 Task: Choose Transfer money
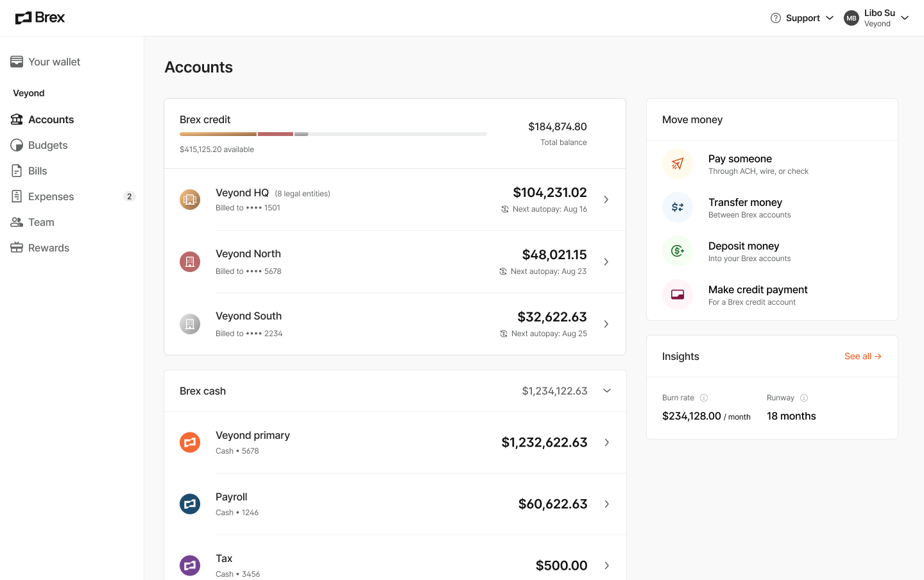tap(772, 207)
